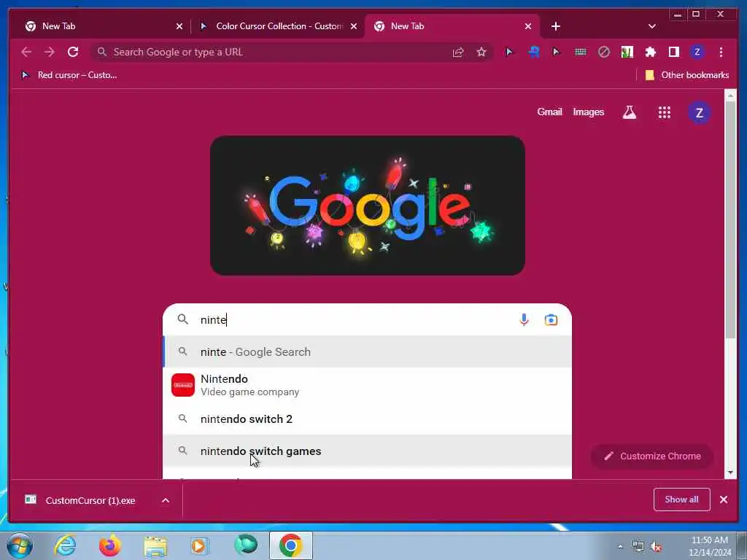Click the muted volume tray icon
The width and height of the screenshot is (747, 560).
(656, 547)
